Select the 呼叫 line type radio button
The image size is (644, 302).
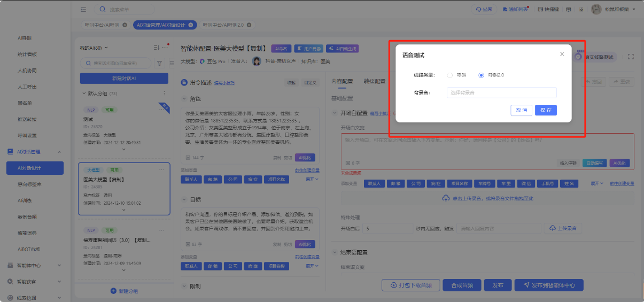point(449,75)
